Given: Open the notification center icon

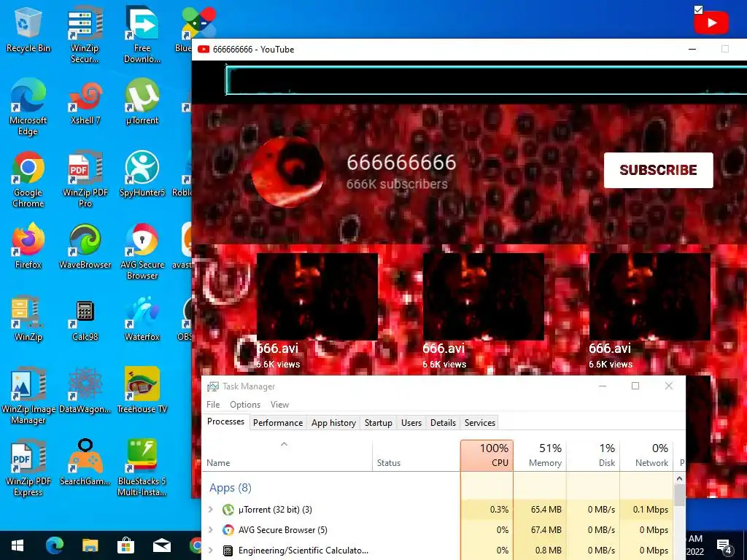Looking at the screenshot, I should click(x=724, y=547).
